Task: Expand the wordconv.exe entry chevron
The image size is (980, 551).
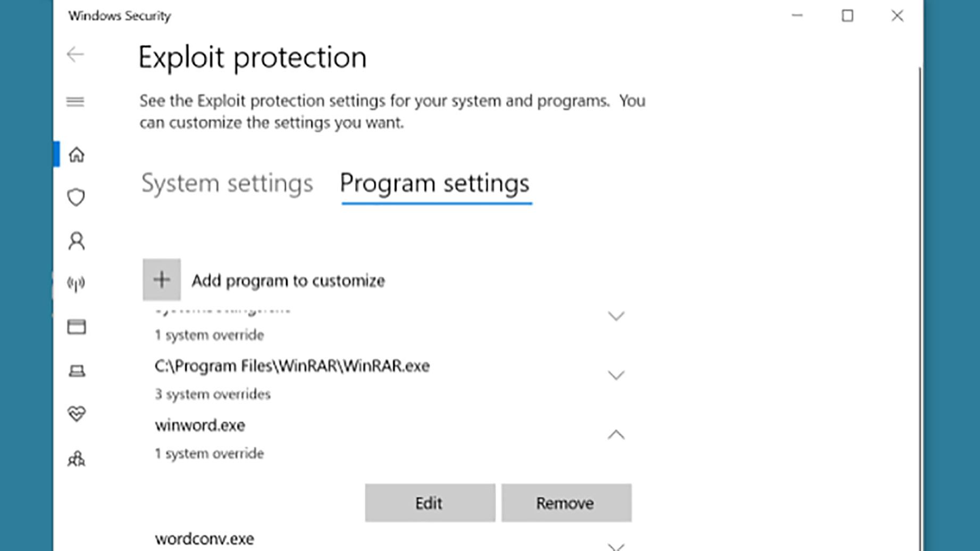Action: (616, 546)
